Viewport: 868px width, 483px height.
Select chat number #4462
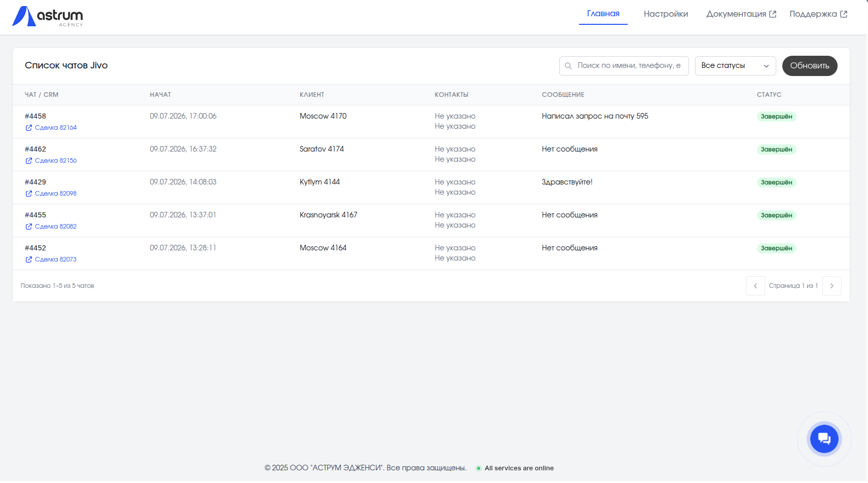35,150
